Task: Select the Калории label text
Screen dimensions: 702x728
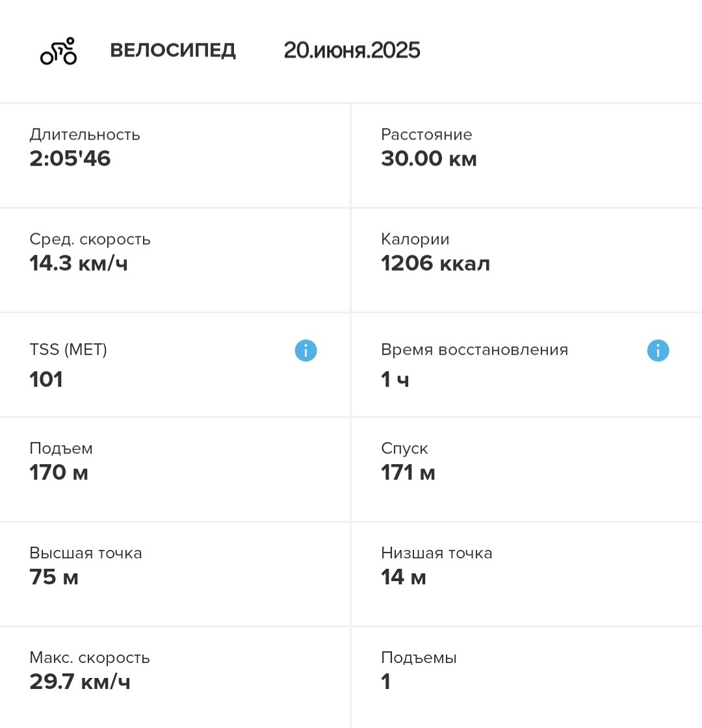Action: (x=415, y=239)
